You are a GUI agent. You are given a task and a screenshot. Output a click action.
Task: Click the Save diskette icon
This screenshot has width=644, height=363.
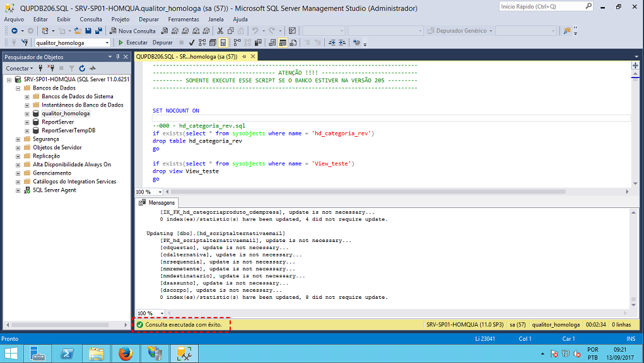click(88, 31)
